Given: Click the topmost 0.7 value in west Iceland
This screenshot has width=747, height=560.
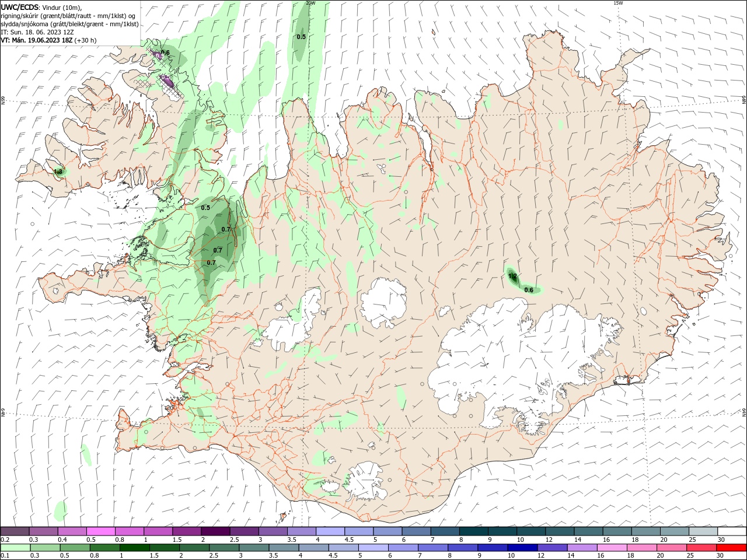Looking at the screenshot, I should click(226, 229).
